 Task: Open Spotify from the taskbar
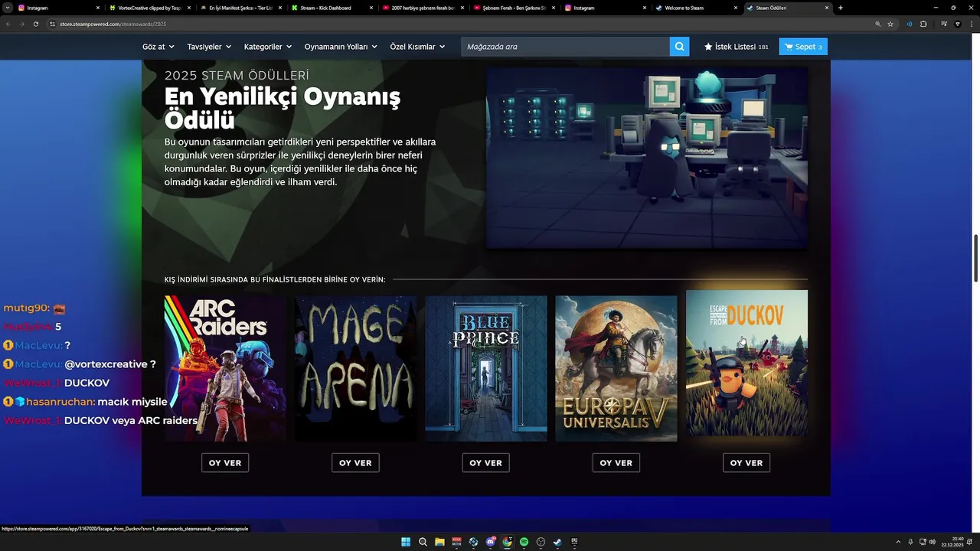(x=524, y=542)
